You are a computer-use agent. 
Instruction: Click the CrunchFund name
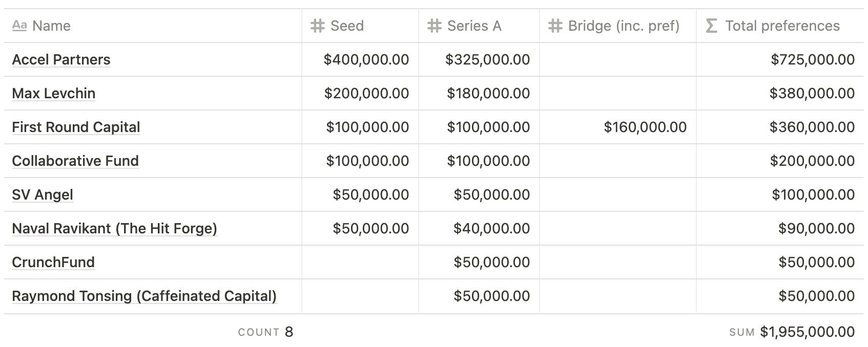point(53,263)
